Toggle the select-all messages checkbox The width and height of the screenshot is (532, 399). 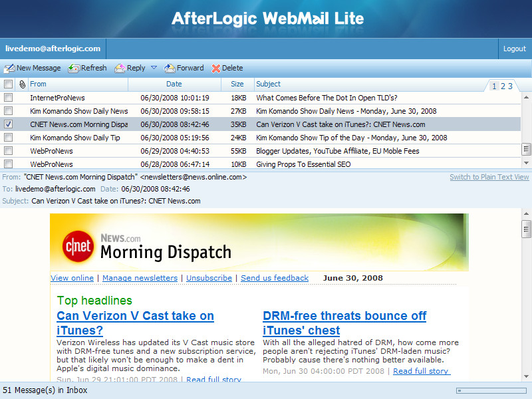pos(8,84)
